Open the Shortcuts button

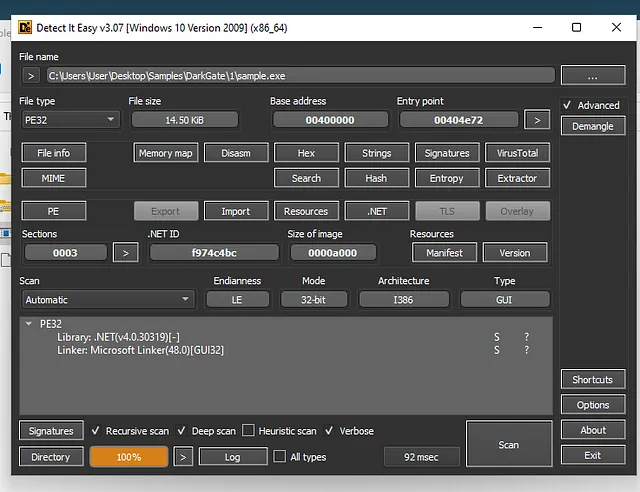(x=593, y=380)
